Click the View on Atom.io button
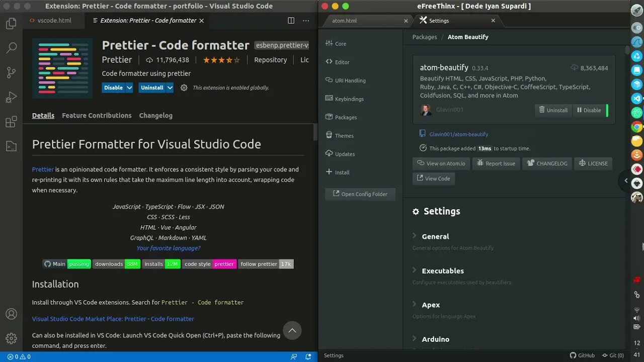The height and width of the screenshot is (362, 644). pyautogui.click(x=441, y=163)
